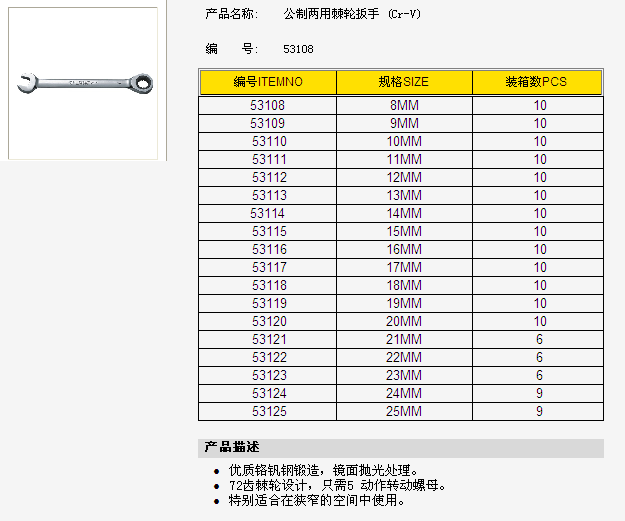Screen dimensions: 625x521
Task: Click item number 53120 cell
Action: click(268, 321)
